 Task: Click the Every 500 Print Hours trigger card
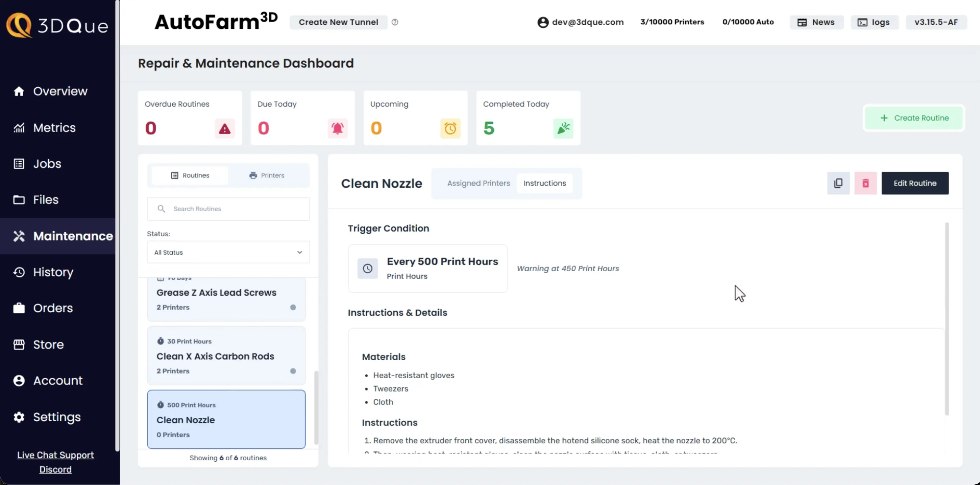[428, 269]
